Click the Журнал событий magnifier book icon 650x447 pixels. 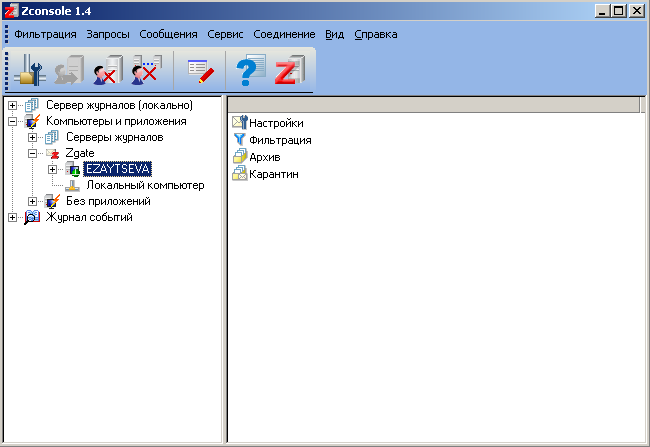click(32, 217)
